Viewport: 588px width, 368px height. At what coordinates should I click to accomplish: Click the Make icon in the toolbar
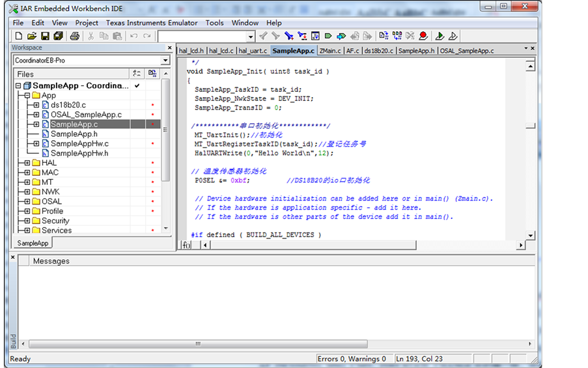[x=397, y=36]
